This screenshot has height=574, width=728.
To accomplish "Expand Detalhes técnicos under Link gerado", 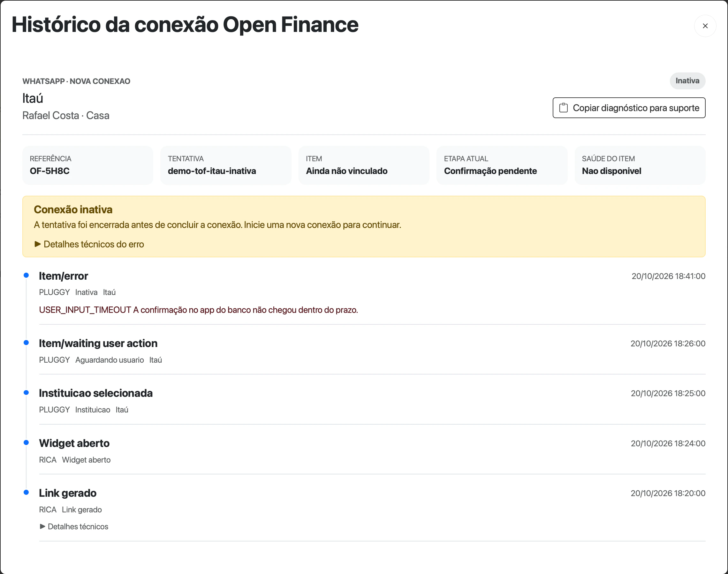I will 74,526.
